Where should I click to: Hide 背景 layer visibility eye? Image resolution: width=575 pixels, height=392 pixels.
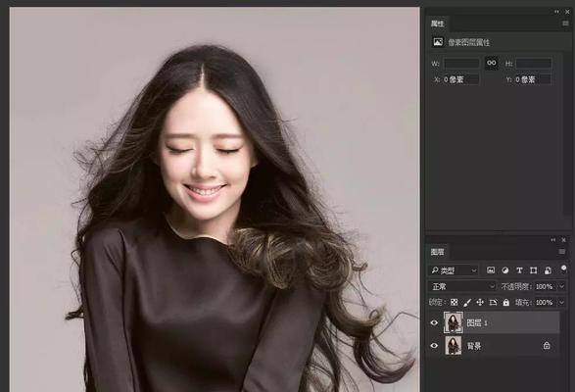point(434,346)
